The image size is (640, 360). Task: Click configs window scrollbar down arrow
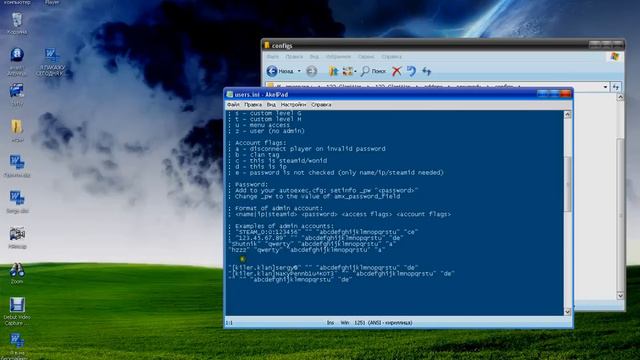tap(620, 296)
